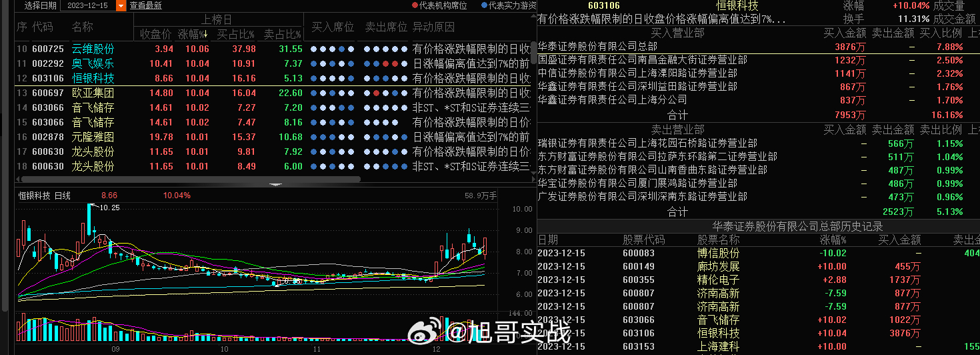Select the 云维股份 stock row
This screenshot has height=355, width=980.
tap(273, 49)
